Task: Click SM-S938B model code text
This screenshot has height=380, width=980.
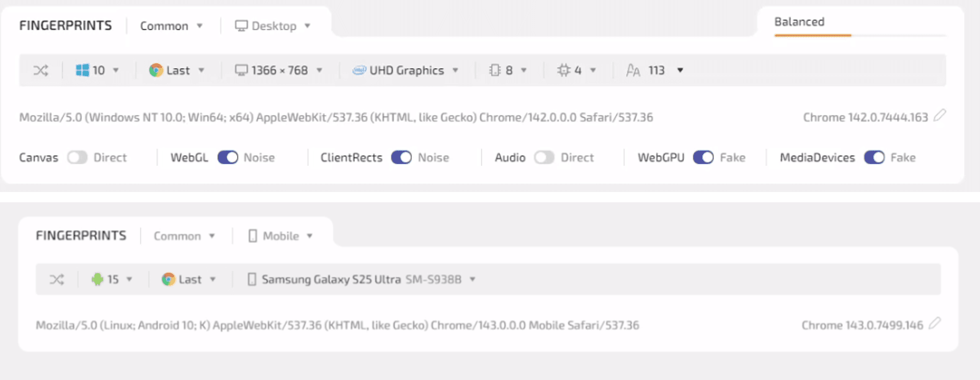Action: click(x=433, y=279)
